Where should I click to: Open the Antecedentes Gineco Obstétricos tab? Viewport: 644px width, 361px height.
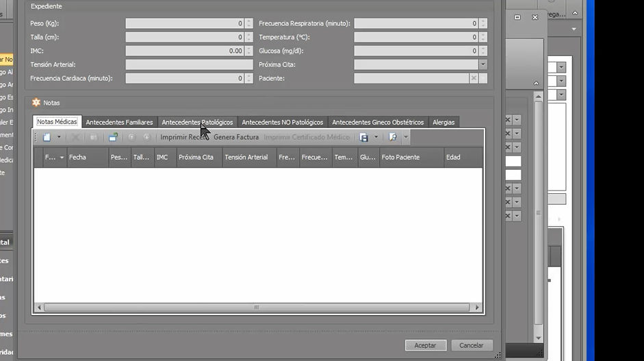pos(378,122)
